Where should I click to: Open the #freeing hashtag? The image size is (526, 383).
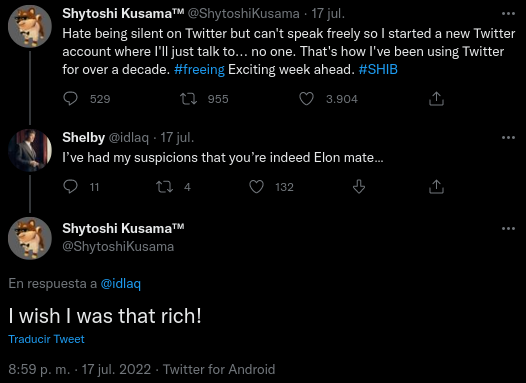tap(199, 70)
